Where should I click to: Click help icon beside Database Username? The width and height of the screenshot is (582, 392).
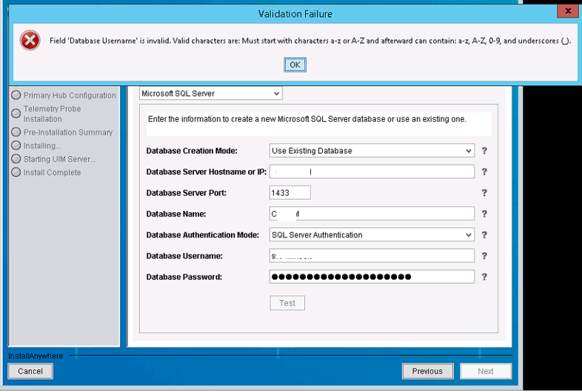coord(484,256)
